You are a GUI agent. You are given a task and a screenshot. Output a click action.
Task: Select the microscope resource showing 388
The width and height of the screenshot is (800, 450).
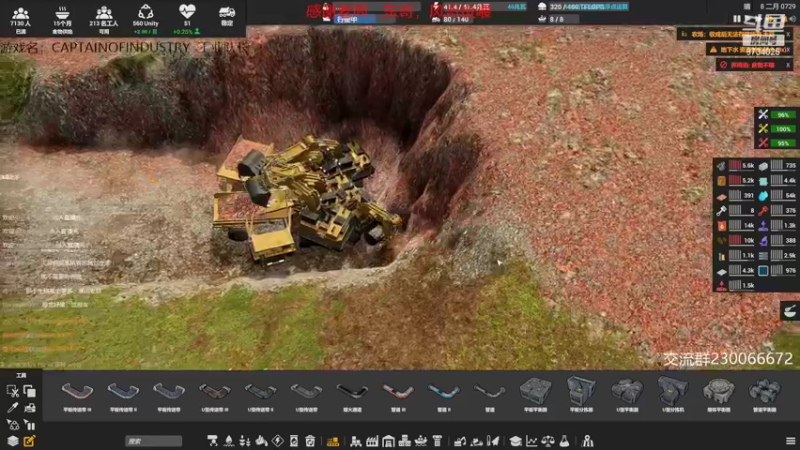tap(778, 240)
